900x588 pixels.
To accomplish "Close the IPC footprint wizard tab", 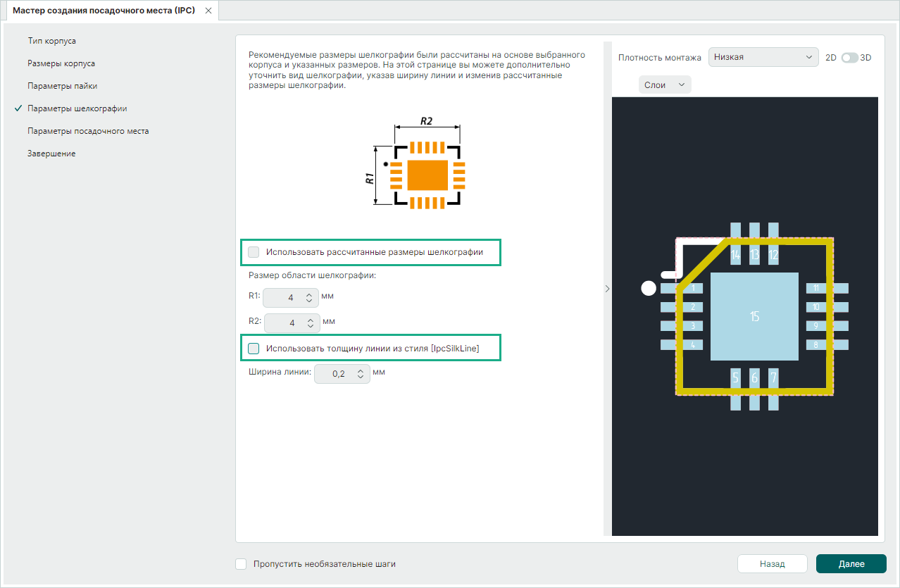I will point(208,11).
